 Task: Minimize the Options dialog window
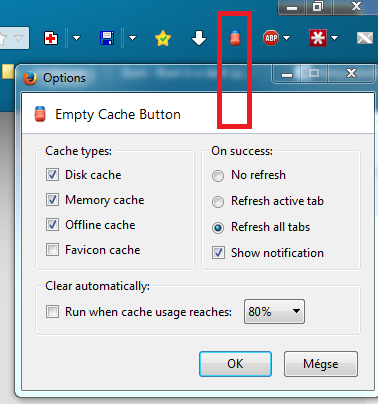pos(287,73)
